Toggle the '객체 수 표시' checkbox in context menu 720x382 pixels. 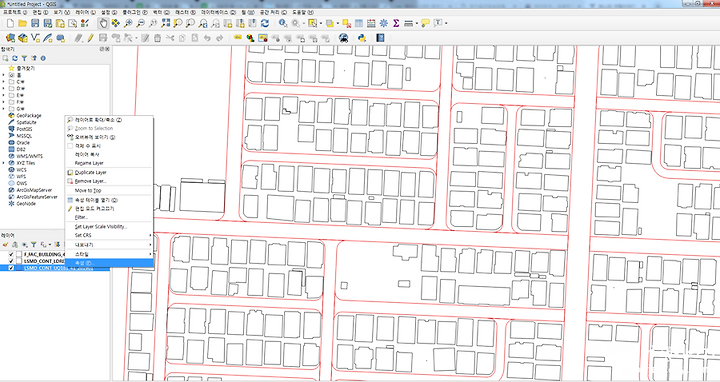pos(70,146)
